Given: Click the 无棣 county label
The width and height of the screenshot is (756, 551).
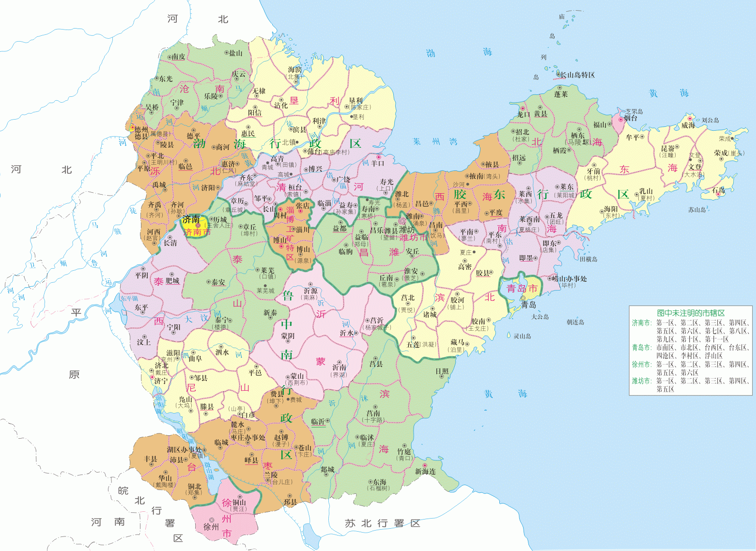Looking at the screenshot, I should click(259, 91).
